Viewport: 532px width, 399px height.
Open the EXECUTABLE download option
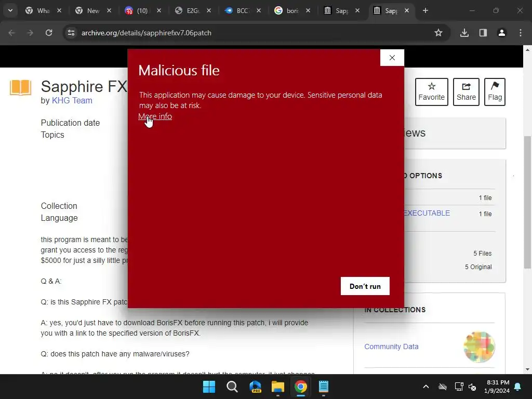(427, 213)
